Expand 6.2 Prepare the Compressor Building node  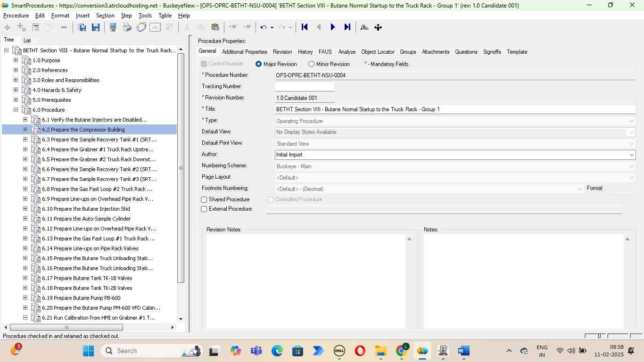tap(25, 130)
